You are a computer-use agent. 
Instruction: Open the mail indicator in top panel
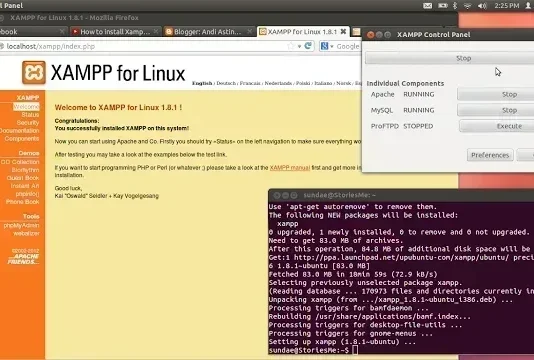(427, 5)
